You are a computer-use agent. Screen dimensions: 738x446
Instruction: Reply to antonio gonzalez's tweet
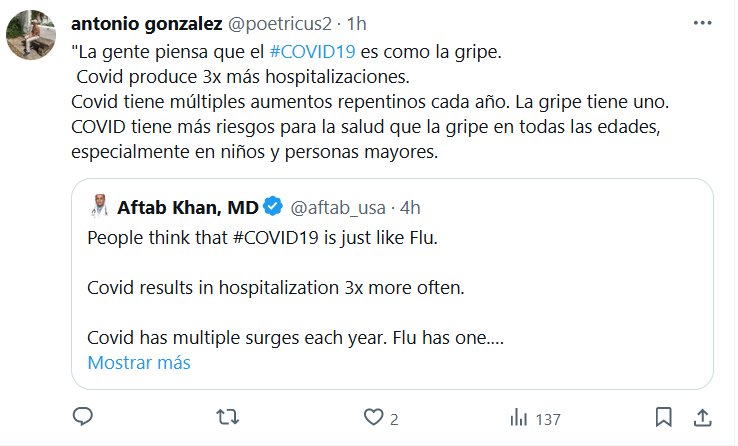pos(84,416)
